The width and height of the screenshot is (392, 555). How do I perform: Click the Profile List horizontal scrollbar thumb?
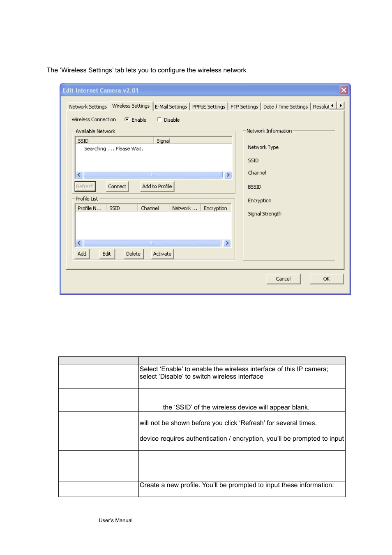[152, 243]
